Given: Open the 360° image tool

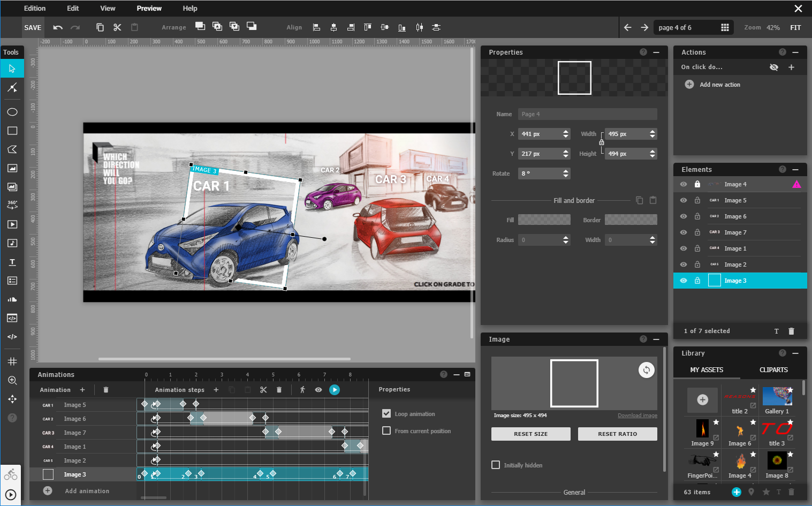Looking at the screenshot, I should pos(12,204).
